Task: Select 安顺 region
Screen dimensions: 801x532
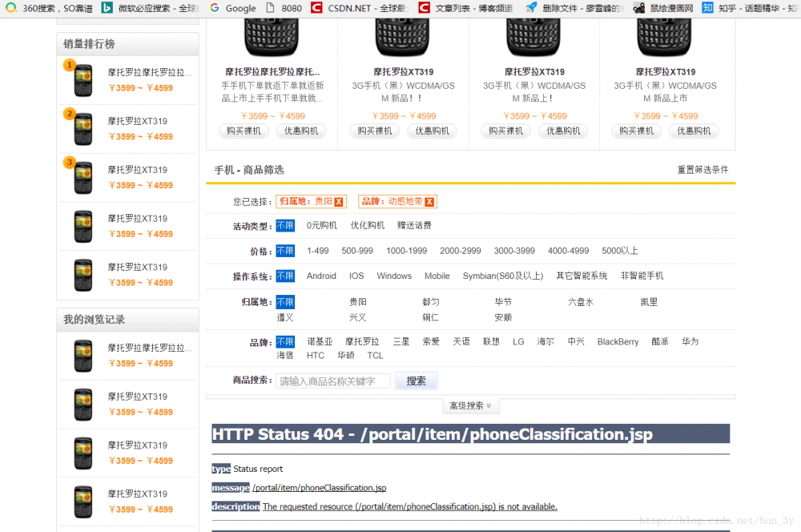Action: click(503, 317)
